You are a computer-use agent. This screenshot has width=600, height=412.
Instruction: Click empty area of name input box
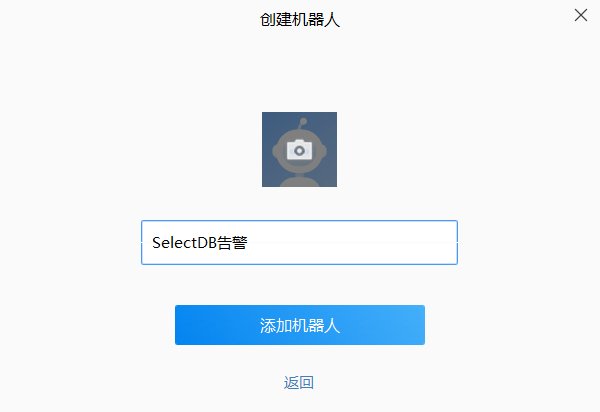coord(352,243)
